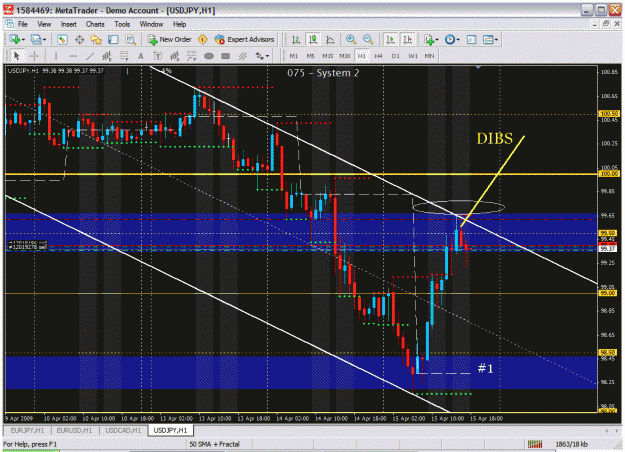Open the Tools menu

coord(122,24)
